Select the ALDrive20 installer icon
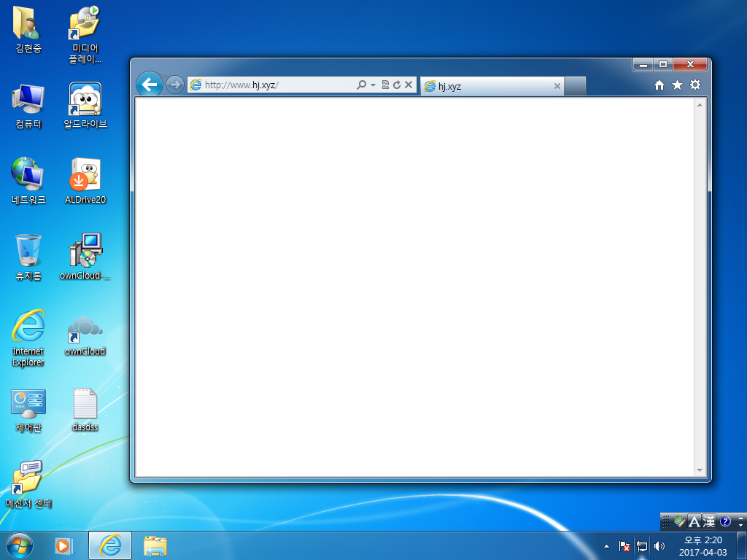Viewport: 747px width, 560px height. pyautogui.click(x=85, y=181)
